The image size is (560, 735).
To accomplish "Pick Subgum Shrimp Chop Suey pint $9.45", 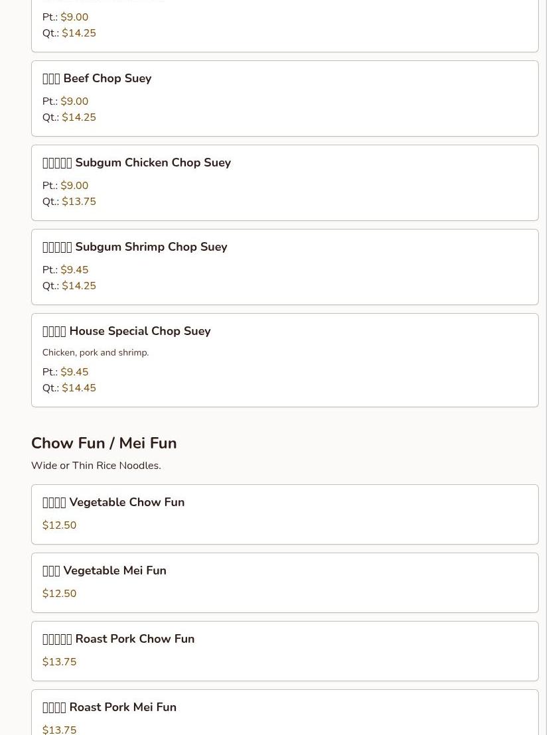I will point(74,270).
